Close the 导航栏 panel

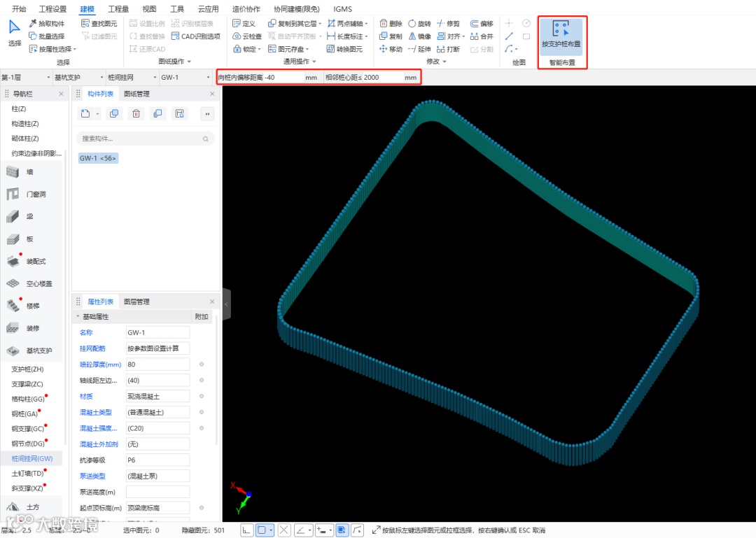click(61, 94)
